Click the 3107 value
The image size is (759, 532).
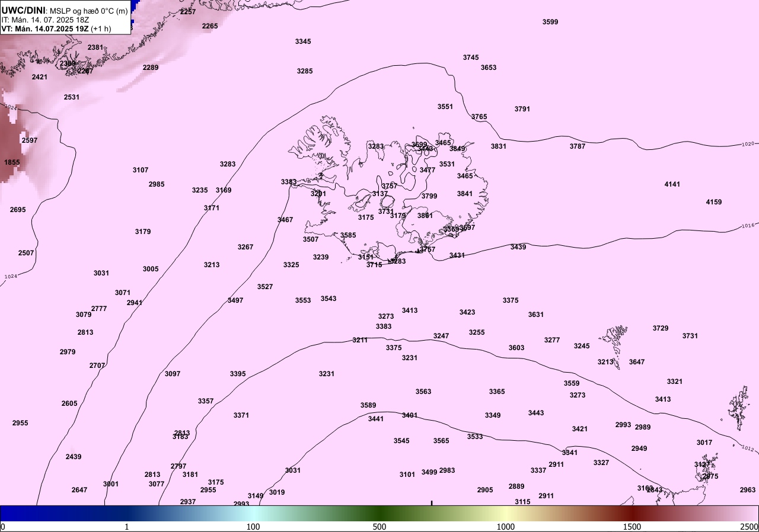point(141,170)
